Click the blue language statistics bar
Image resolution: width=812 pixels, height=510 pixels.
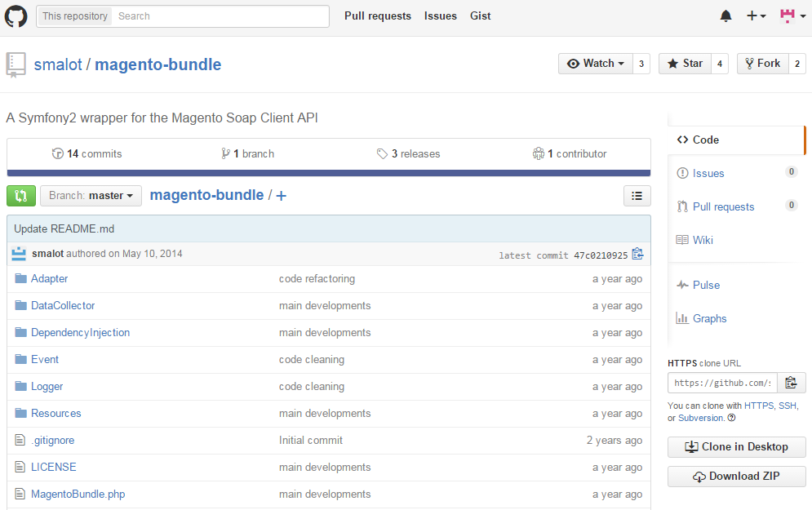point(328,173)
